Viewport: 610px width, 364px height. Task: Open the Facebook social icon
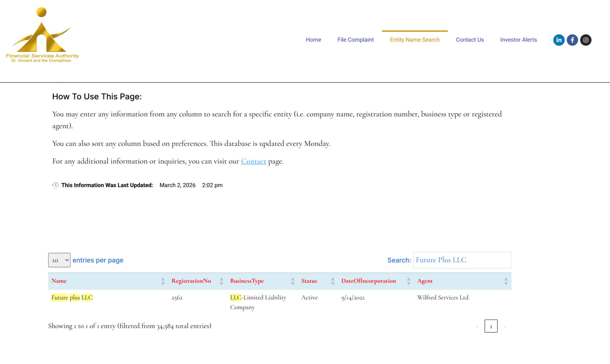coord(572,40)
